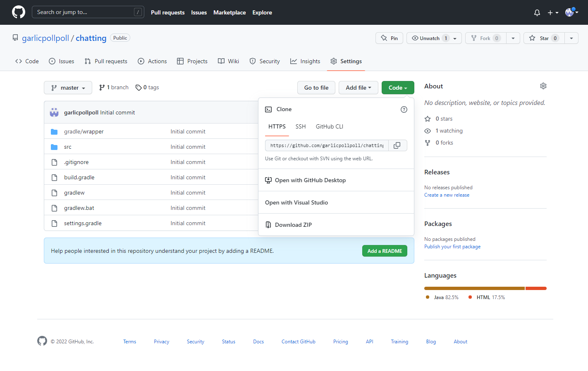The height and width of the screenshot is (371, 588).
Task: Open the Projects tab
Action: click(192, 61)
